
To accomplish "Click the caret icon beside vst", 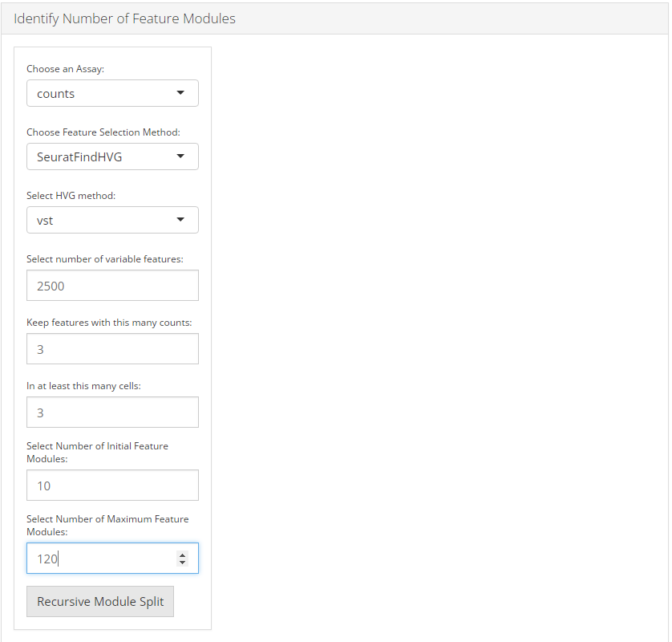I will [180, 220].
